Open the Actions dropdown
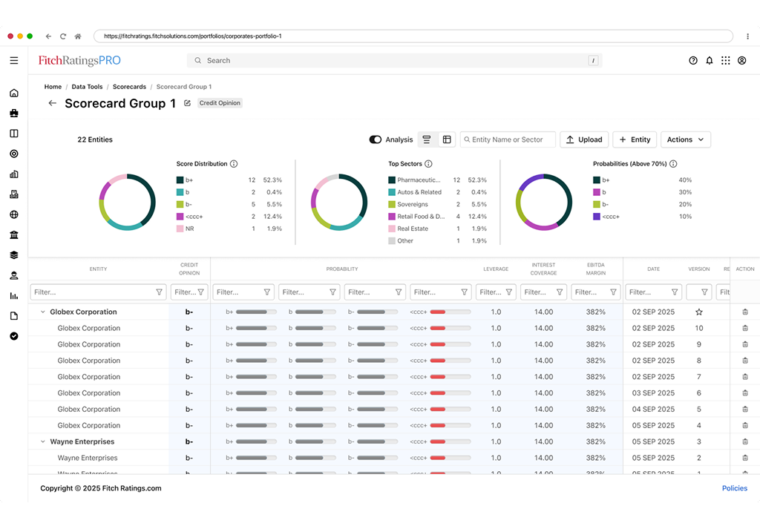Screen dimensions: 760x532 pyautogui.click(x=686, y=139)
